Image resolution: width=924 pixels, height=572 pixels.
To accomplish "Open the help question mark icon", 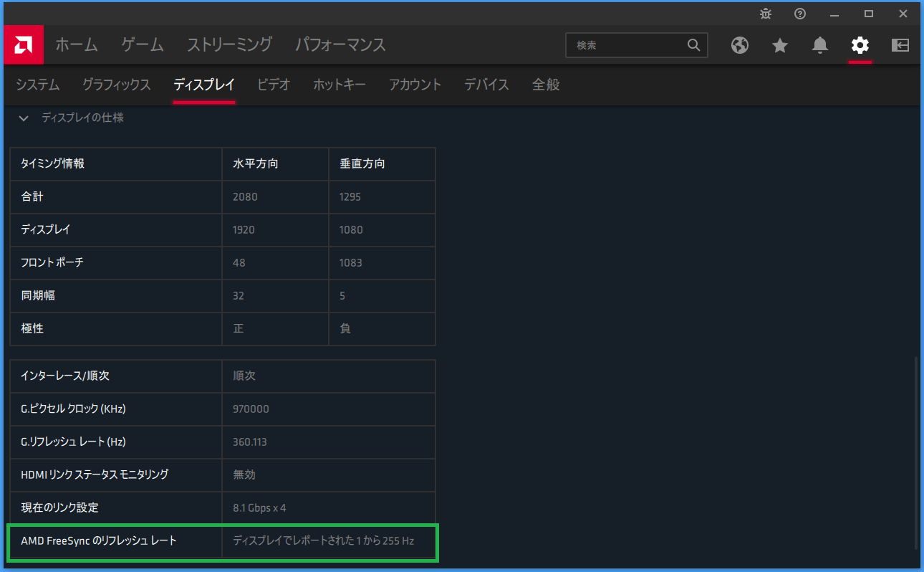I will tap(800, 14).
